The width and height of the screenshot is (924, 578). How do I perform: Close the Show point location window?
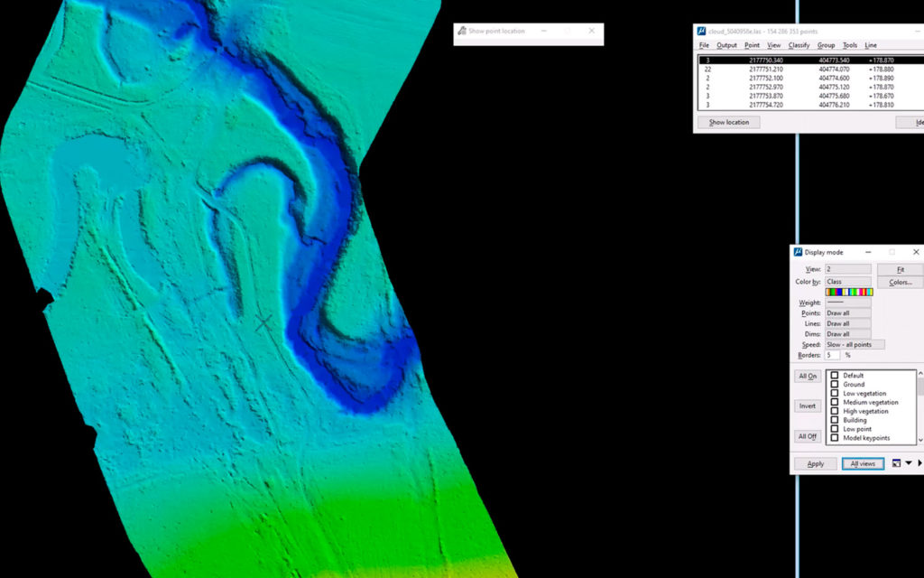coord(592,31)
